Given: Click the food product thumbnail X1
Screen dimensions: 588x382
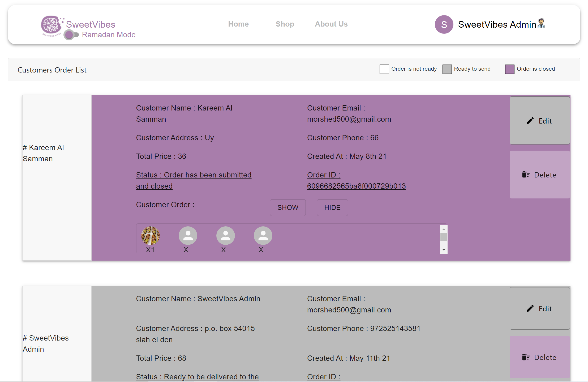Looking at the screenshot, I should click(x=151, y=236).
